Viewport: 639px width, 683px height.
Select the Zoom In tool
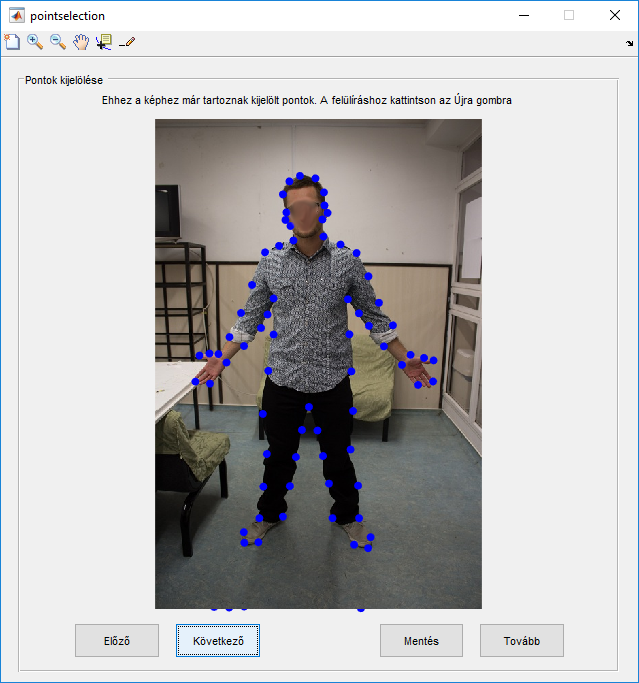[35, 42]
